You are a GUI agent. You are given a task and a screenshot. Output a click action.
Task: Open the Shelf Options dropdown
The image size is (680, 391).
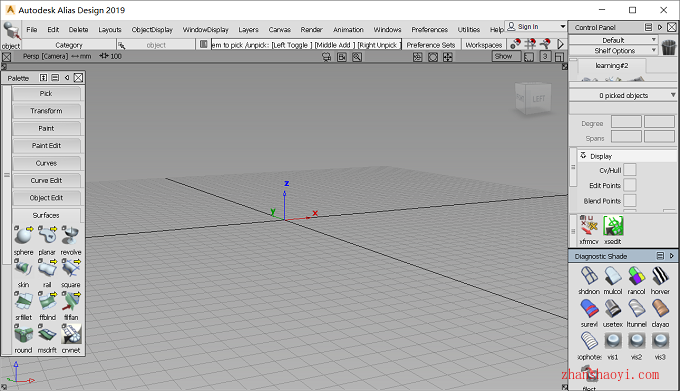(x=613, y=51)
